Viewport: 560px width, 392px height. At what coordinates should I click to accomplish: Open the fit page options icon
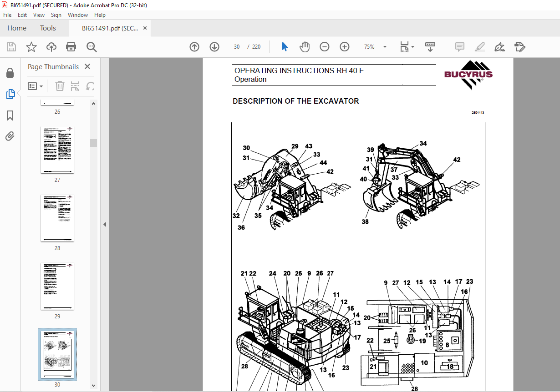click(404, 47)
